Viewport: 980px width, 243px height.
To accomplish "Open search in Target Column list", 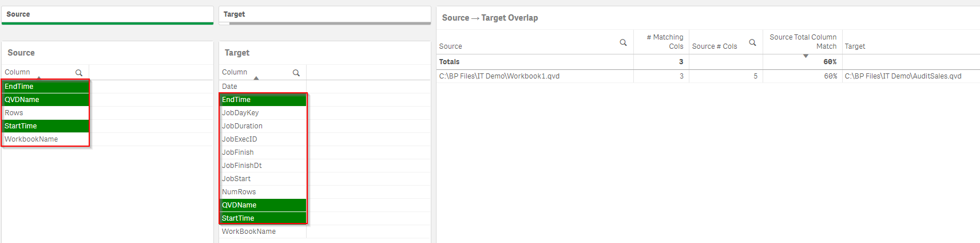I will pyautogui.click(x=296, y=73).
